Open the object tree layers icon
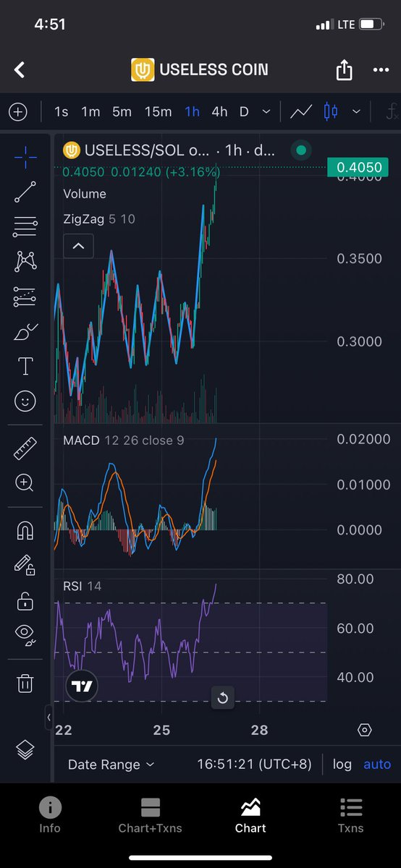The height and width of the screenshot is (868, 401). coord(25,751)
